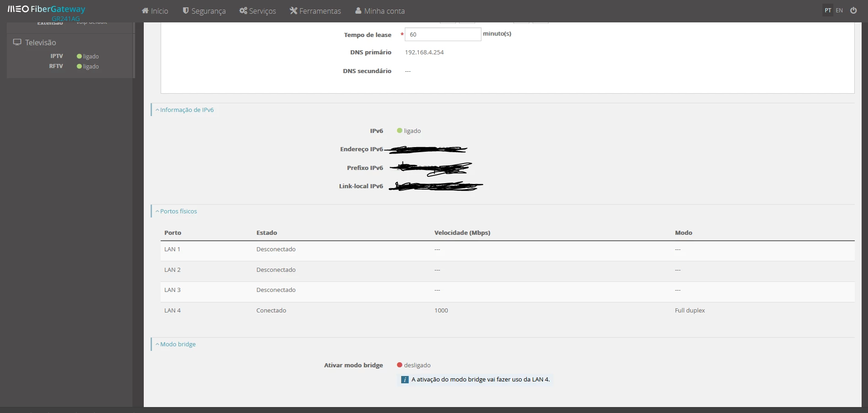868x413 pixels.
Task: Click the LAN 4 Conectado status
Action: 272,310
